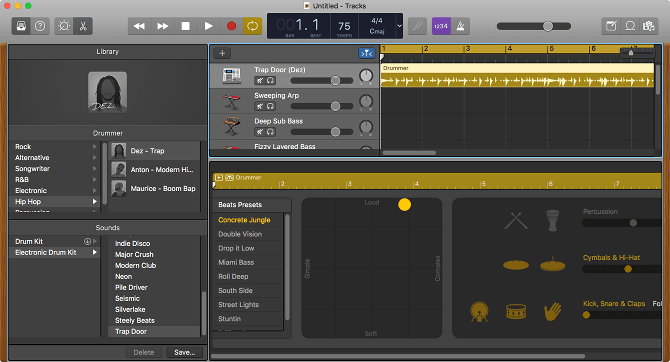Toggle the yellow Cycle button
Screen dimensions: 670x362
coord(253,26)
